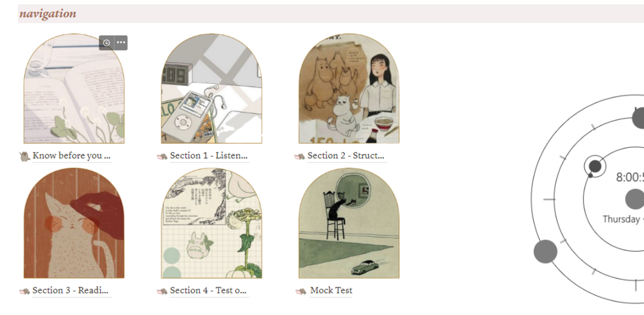Click the Totoro and flower arch image
Screen dimensions: 644x315
tap(211, 223)
